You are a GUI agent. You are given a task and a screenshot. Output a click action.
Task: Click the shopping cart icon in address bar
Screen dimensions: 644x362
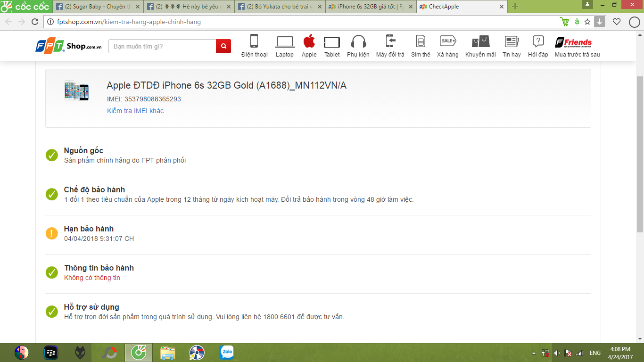tap(564, 22)
